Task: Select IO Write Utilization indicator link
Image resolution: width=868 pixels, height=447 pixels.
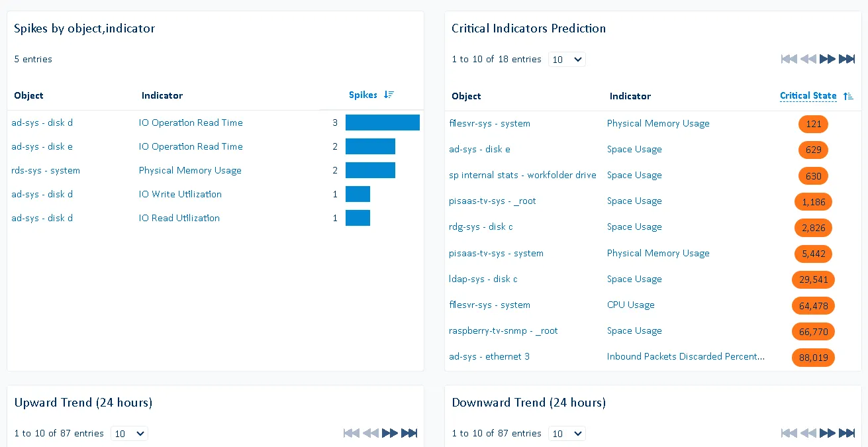Action: click(x=180, y=194)
